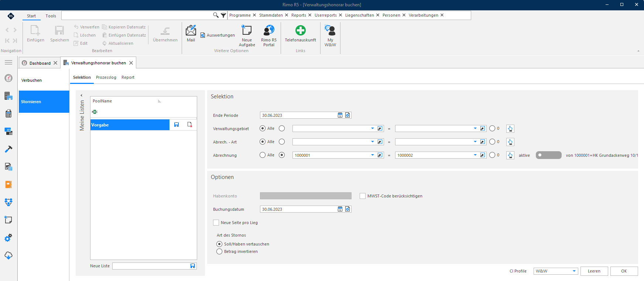644x281 pixels.
Task: Click the filter funnel icon
Action: [223, 15]
